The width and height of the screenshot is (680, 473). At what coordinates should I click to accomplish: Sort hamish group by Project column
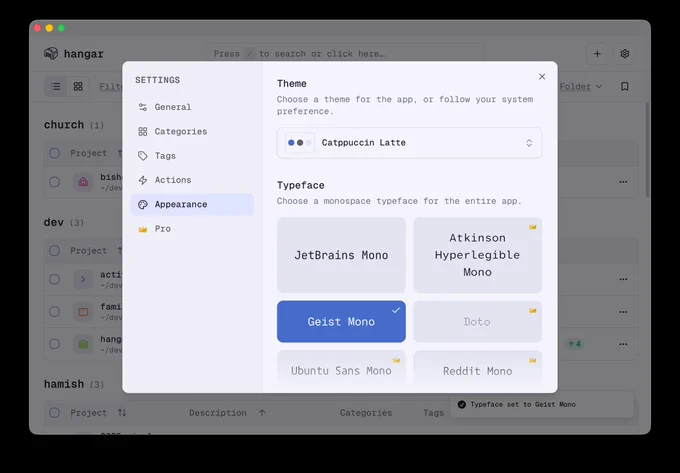(98, 413)
